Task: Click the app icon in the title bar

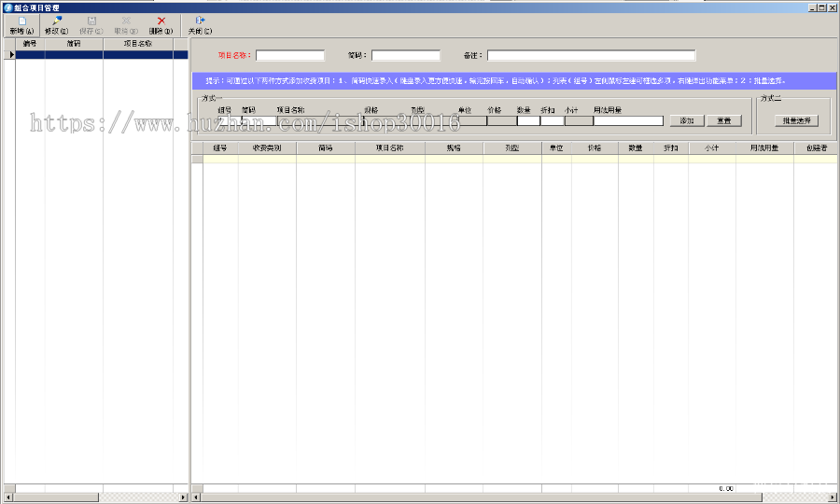Action: tap(8, 7)
